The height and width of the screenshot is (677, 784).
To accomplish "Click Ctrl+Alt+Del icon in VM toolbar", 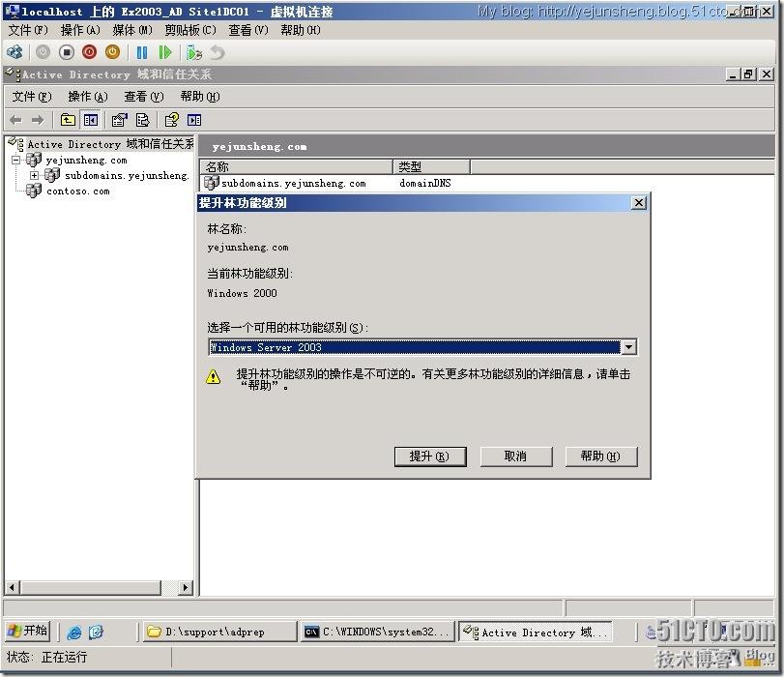I will pos(15,52).
